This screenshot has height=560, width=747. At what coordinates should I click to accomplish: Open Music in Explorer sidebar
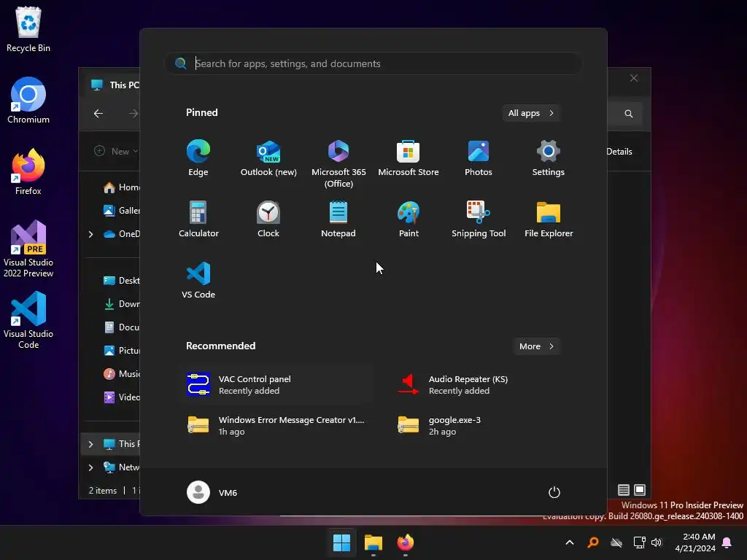pos(121,374)
